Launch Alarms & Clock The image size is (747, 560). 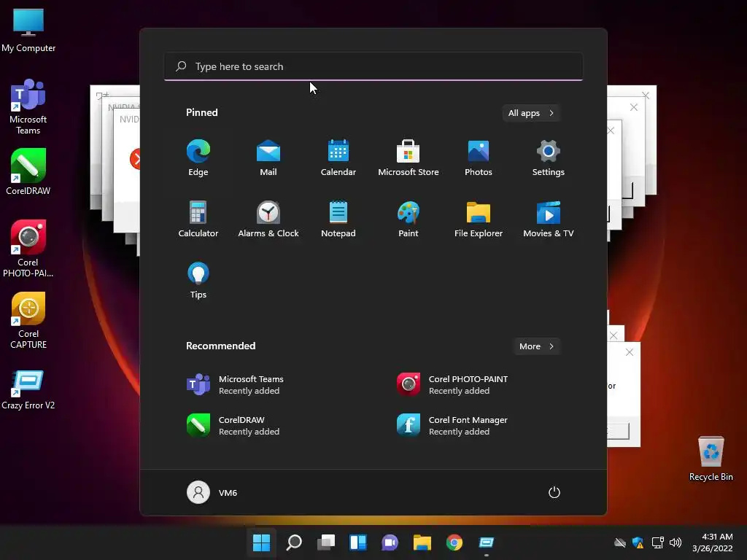click(268, 219)
